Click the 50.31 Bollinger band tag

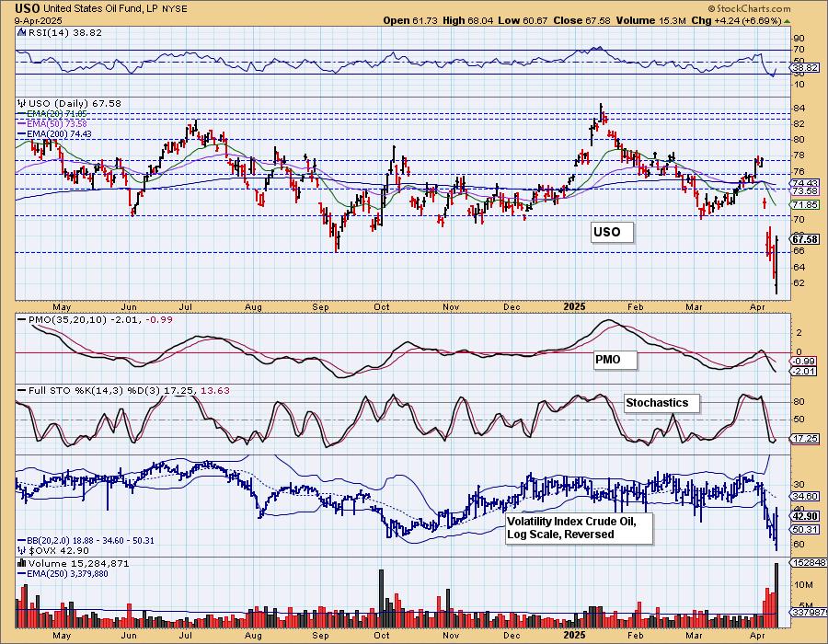tap(806, 529)
